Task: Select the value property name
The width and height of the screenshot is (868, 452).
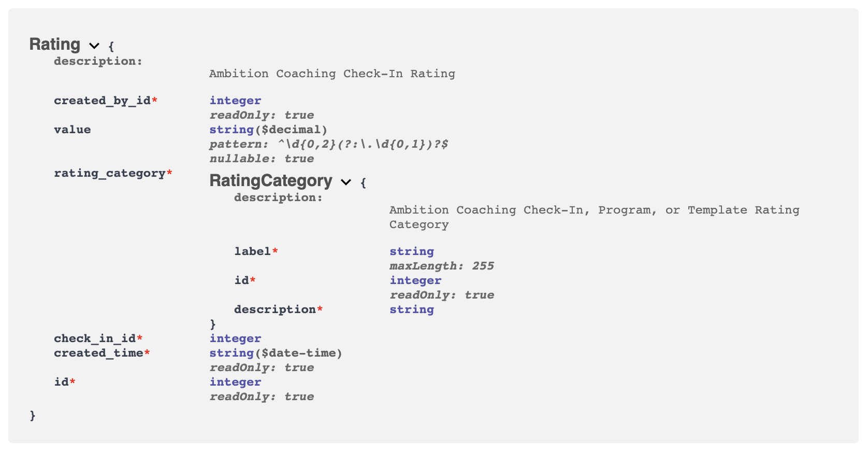Action: point(72,130)
